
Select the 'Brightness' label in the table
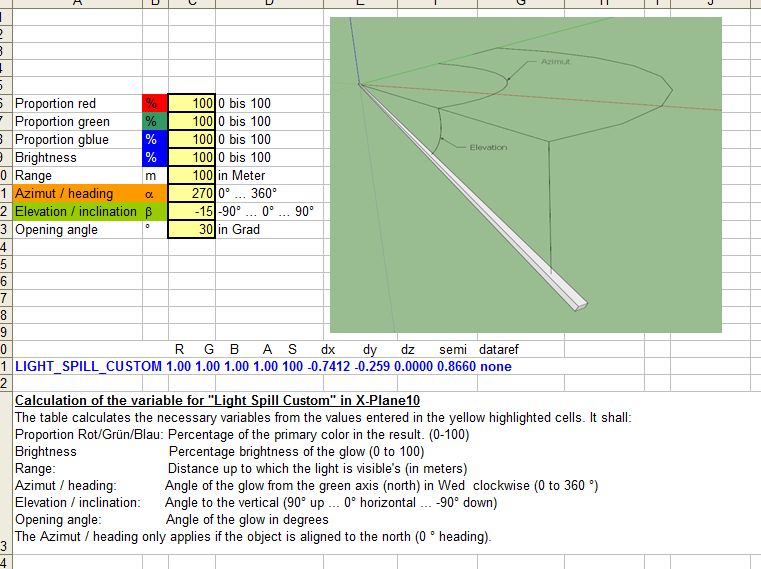[77, 157]
